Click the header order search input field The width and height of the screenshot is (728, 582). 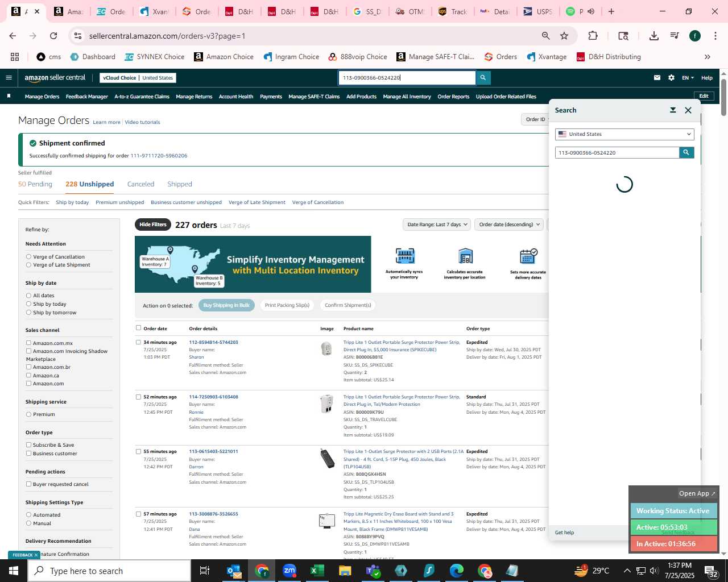click(407, 78)
